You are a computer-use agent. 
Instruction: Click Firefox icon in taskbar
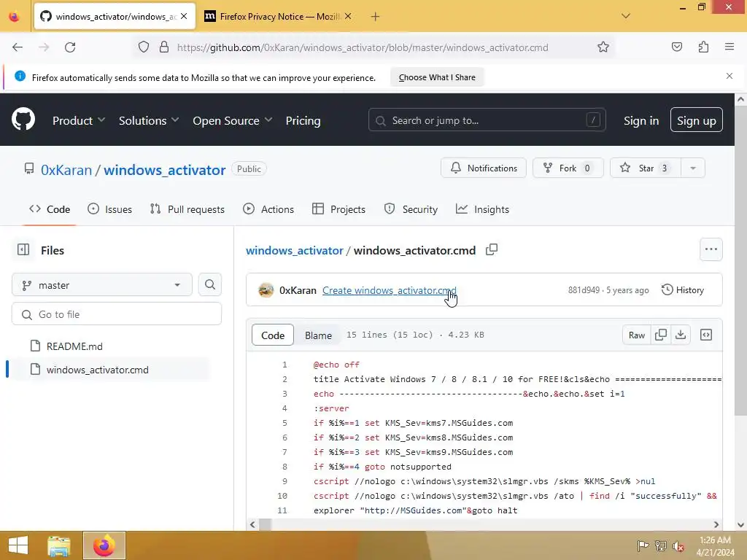click(104, 545)
